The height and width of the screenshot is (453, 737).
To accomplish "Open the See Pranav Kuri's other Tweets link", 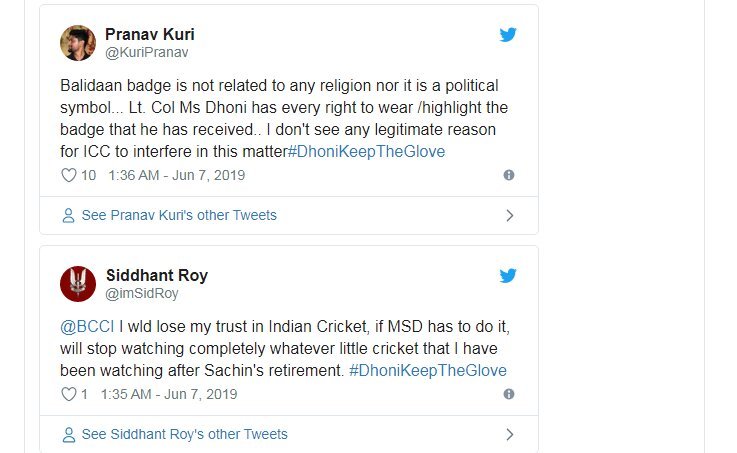I will [x=179, y=215].
